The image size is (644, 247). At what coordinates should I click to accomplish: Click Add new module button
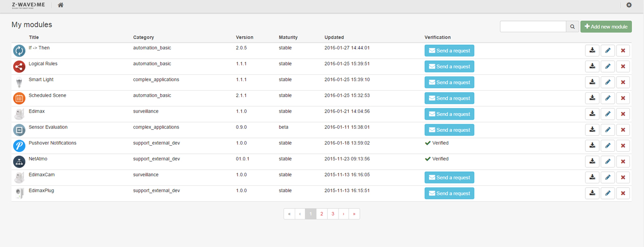tap(606, 26)
